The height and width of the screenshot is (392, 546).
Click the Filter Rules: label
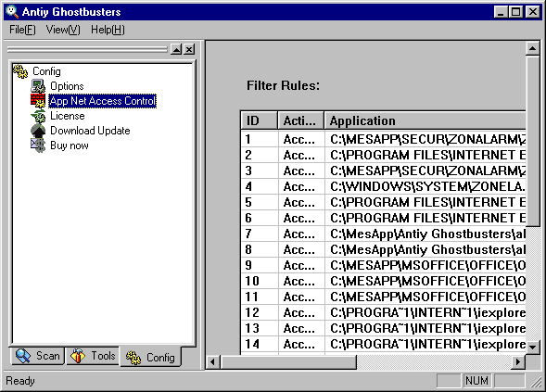tap(283, 85)
